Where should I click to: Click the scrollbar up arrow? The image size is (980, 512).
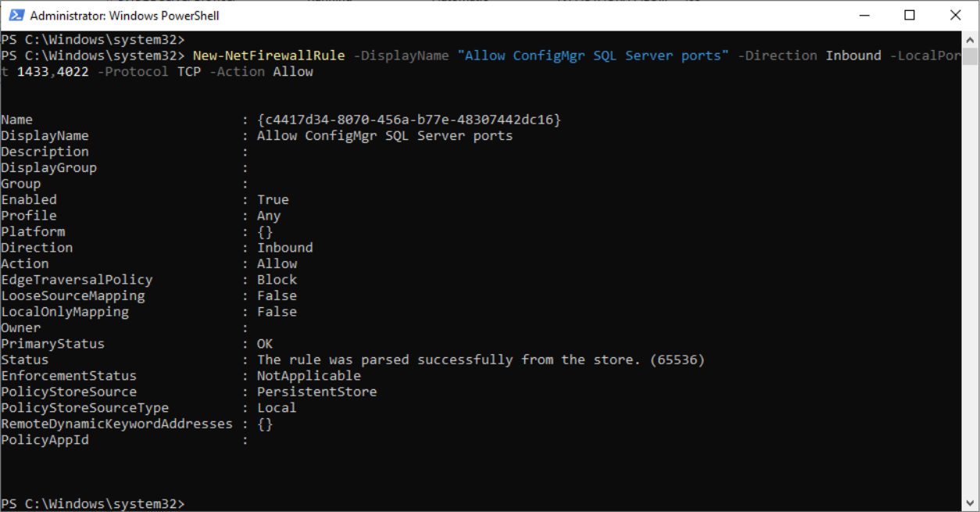click(x=970, y=38)
